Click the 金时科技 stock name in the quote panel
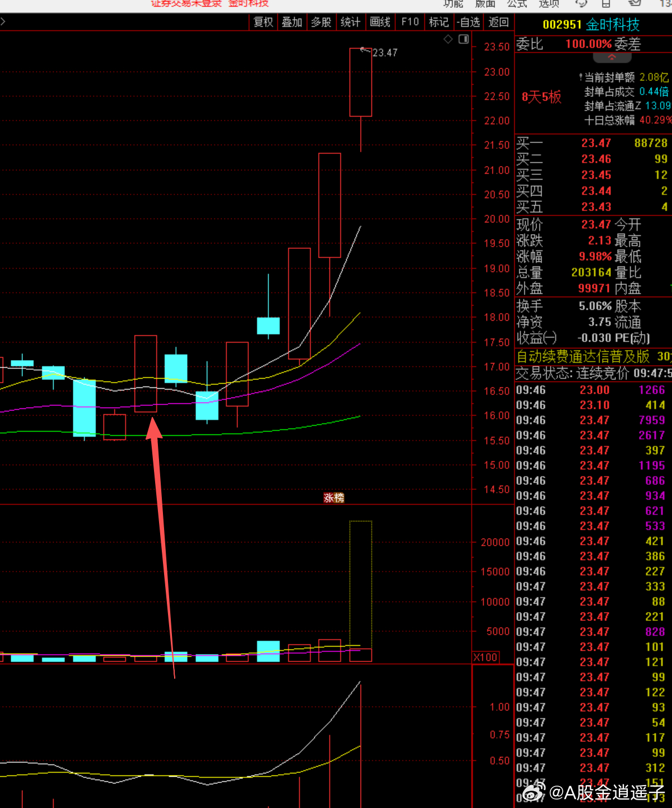The image size is (672, 808). (613, 25)
